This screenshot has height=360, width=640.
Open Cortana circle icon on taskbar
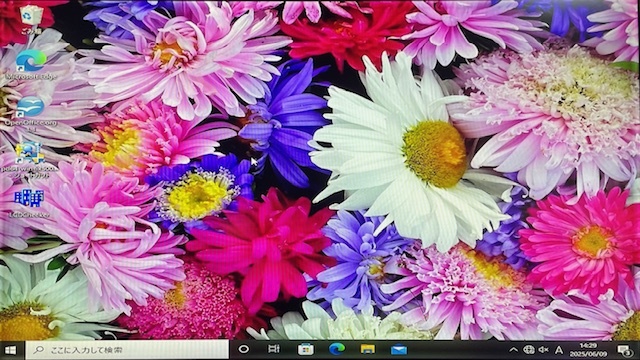(x=244, y=349)
